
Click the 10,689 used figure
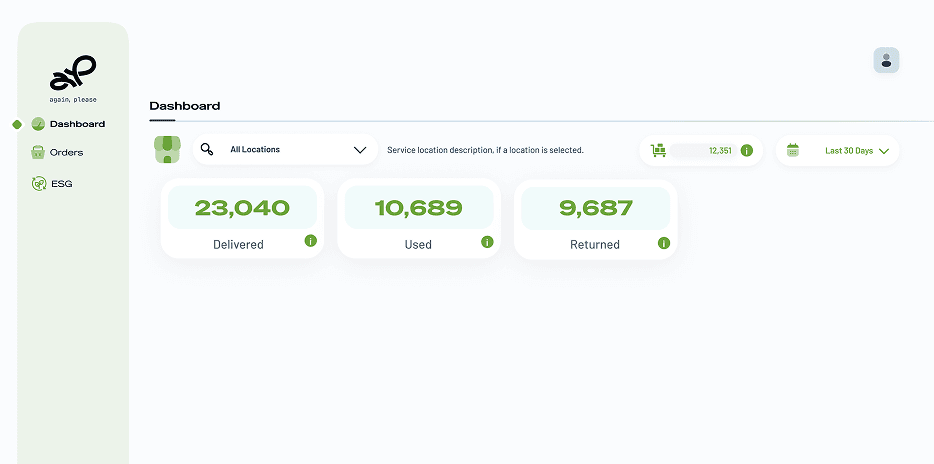click(419, 208)
